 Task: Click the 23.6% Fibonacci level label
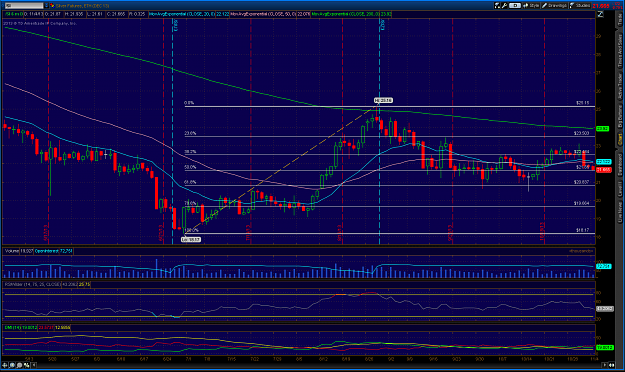click(190, 133)
